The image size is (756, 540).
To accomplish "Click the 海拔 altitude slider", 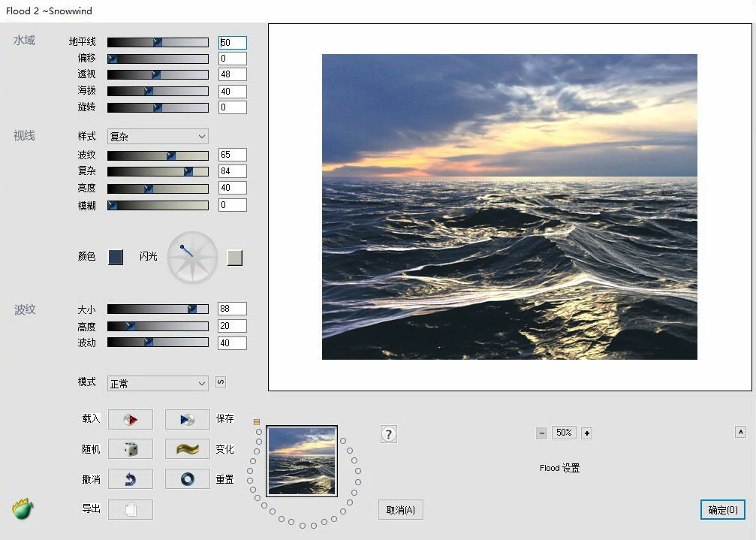I will coord(158,91).
